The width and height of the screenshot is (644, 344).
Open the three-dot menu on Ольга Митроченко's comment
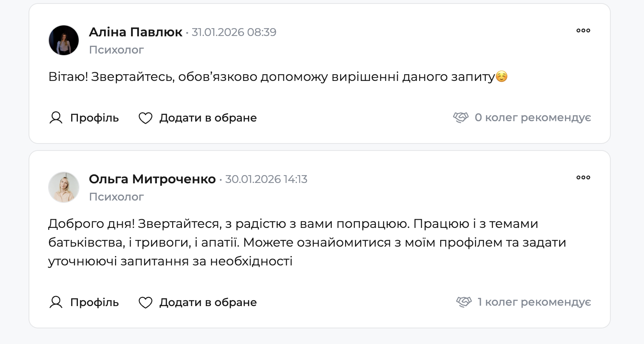[583, 177]
